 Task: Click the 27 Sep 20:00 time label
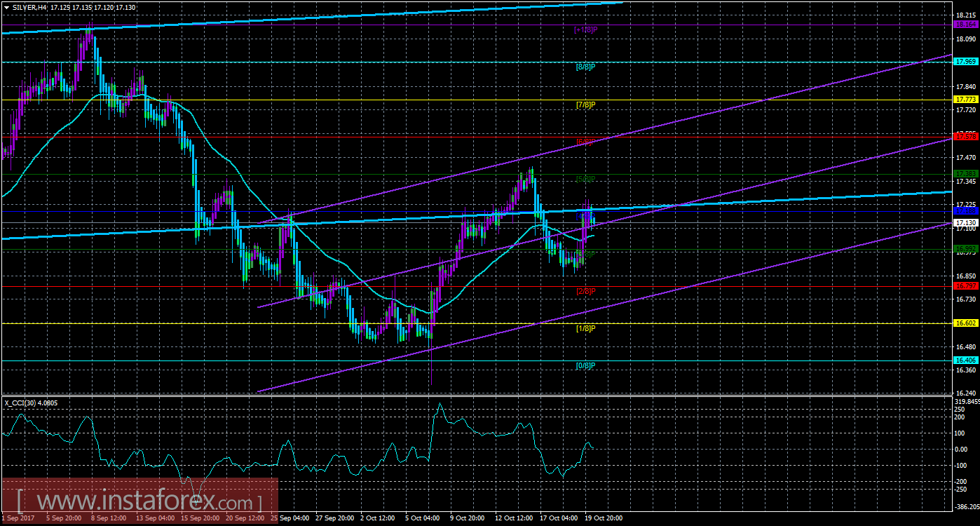click(x=336, y=518)
